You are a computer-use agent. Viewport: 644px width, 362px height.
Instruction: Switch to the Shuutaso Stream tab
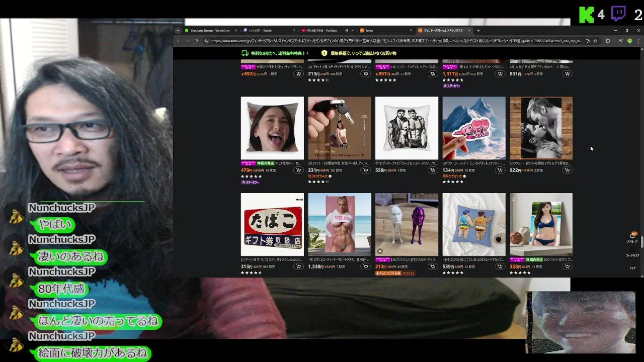(210, 31)
